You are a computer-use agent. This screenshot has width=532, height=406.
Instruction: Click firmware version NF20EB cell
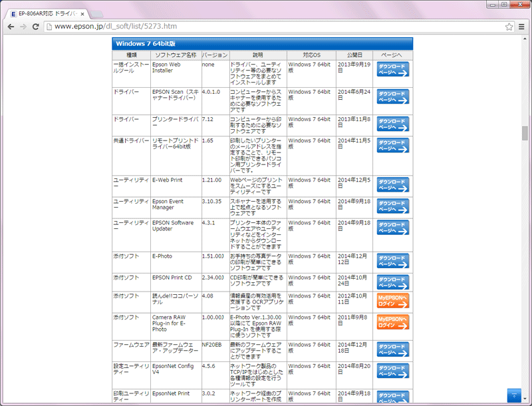pos(215,351)
